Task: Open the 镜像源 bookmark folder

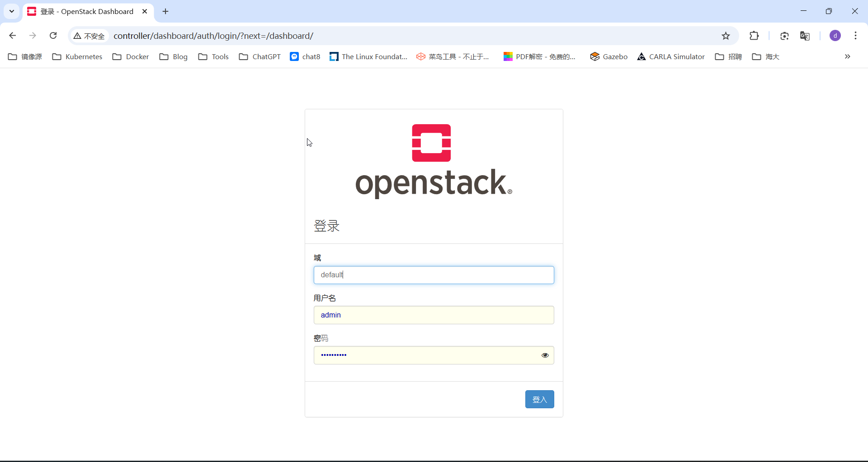Action: pyautogui.click(x=25, y=56)
